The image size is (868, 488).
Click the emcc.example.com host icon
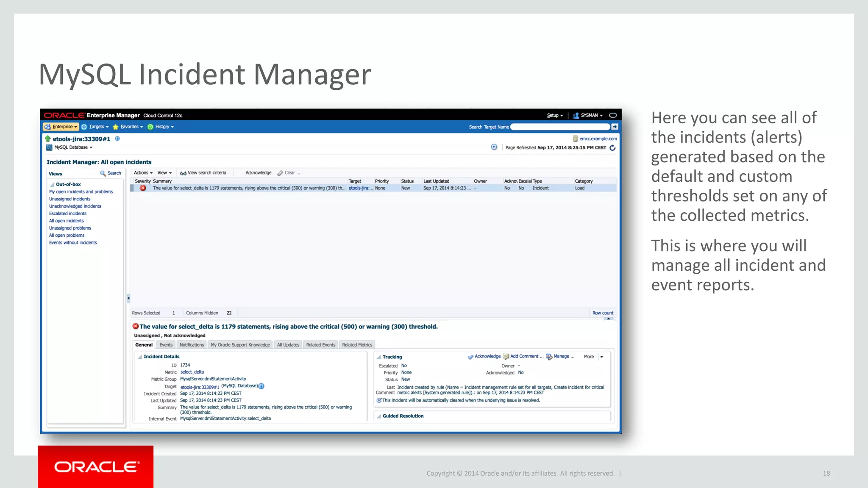[575, 139]
